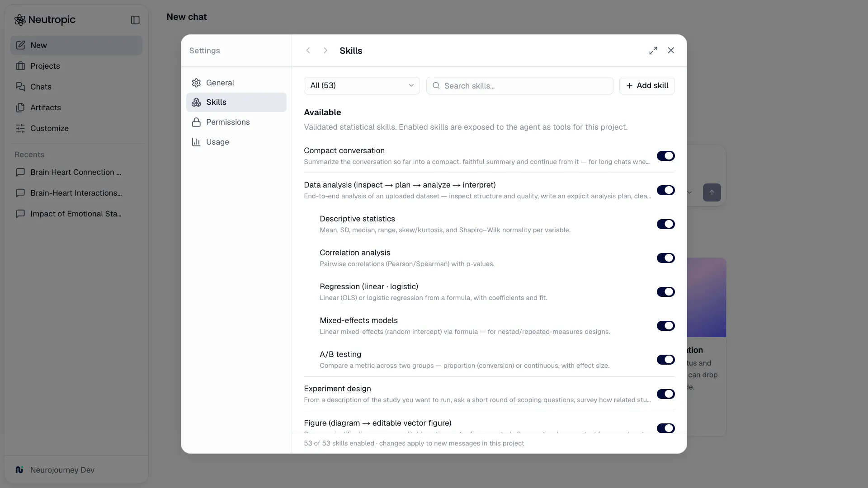This screenshot has width=868, height=488.
Task: Click the Usage bar chart icon
Action: click(196, 142)
